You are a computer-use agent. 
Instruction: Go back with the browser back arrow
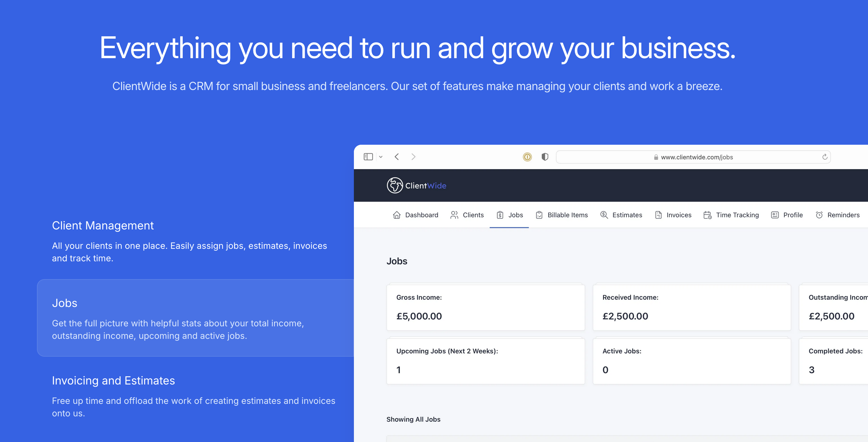click(397, 157)
